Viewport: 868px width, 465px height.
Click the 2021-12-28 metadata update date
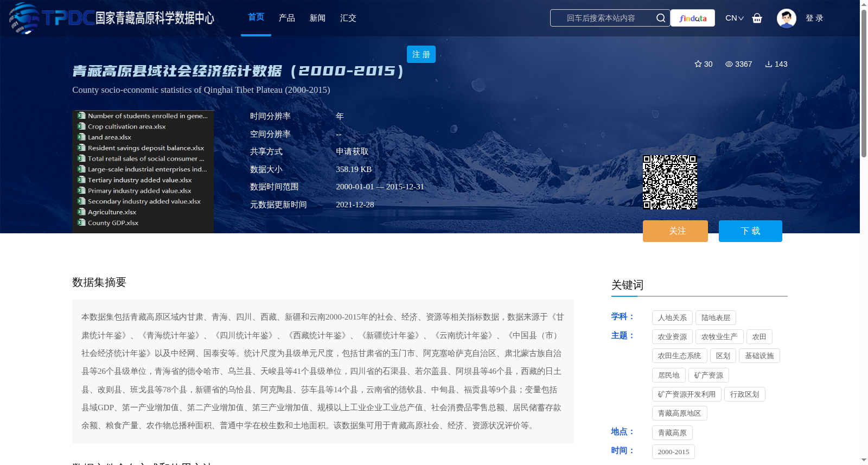[x=355, y=205]
